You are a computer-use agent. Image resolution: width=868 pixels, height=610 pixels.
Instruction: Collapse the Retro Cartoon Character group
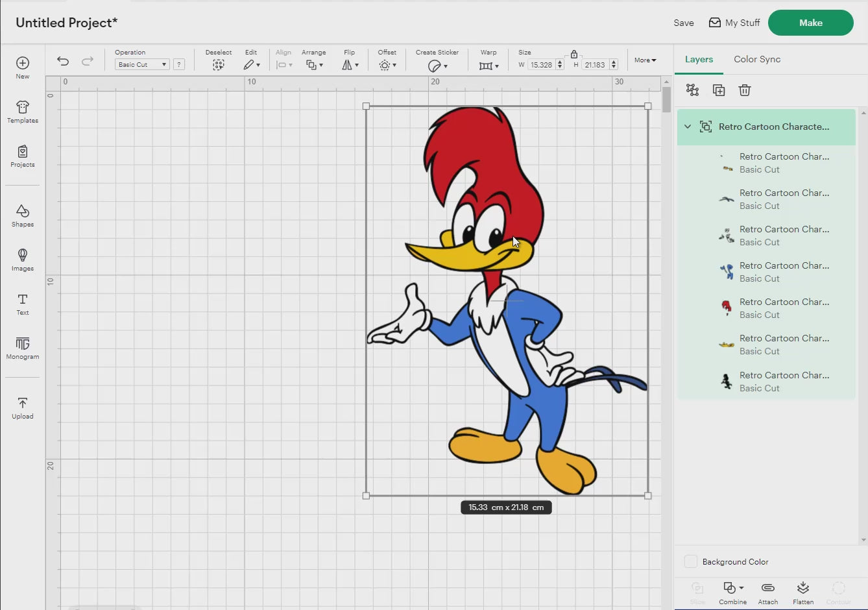[688, 127]
